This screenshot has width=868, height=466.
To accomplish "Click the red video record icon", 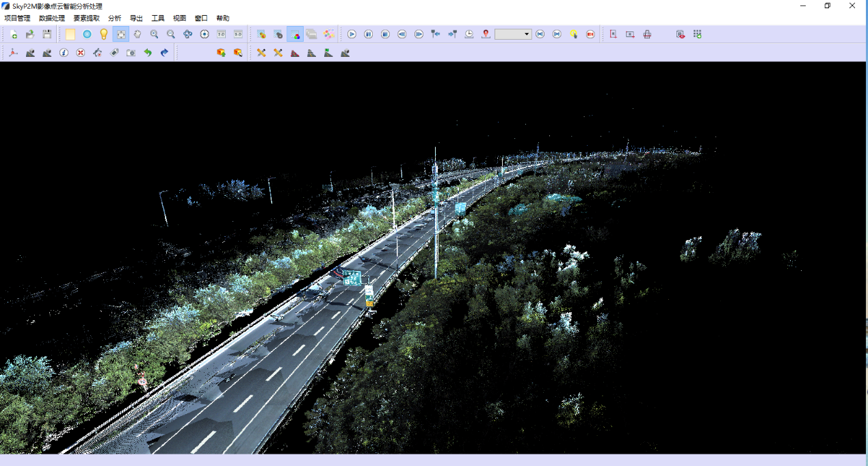I will pos(590,34).
